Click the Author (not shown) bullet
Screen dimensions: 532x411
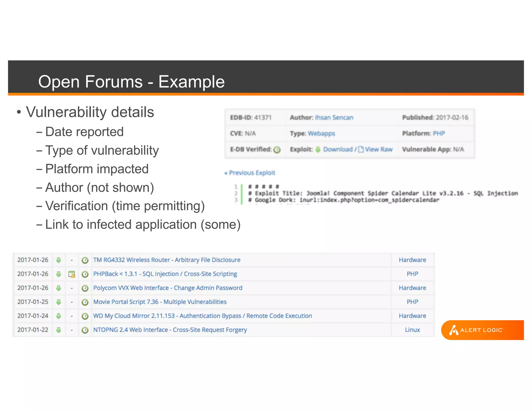[100, 188]
